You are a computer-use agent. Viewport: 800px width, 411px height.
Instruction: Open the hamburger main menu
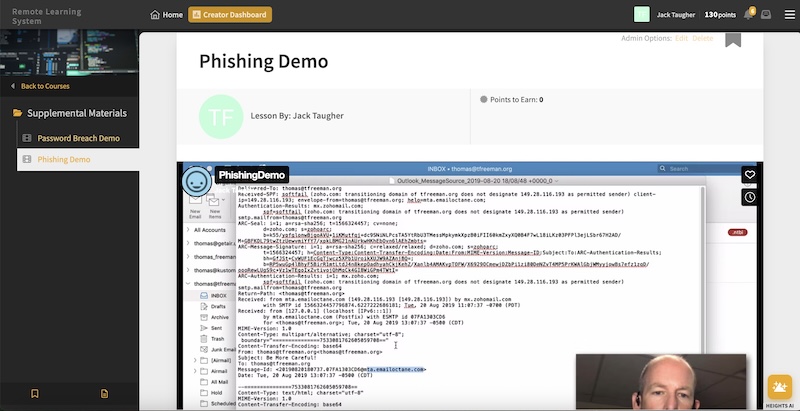(x=790, y=15)
